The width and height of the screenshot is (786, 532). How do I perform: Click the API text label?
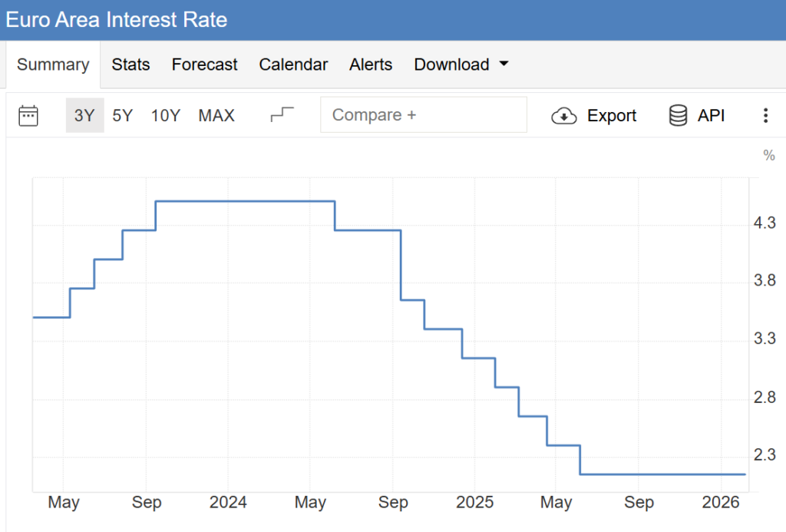(711, 116)
